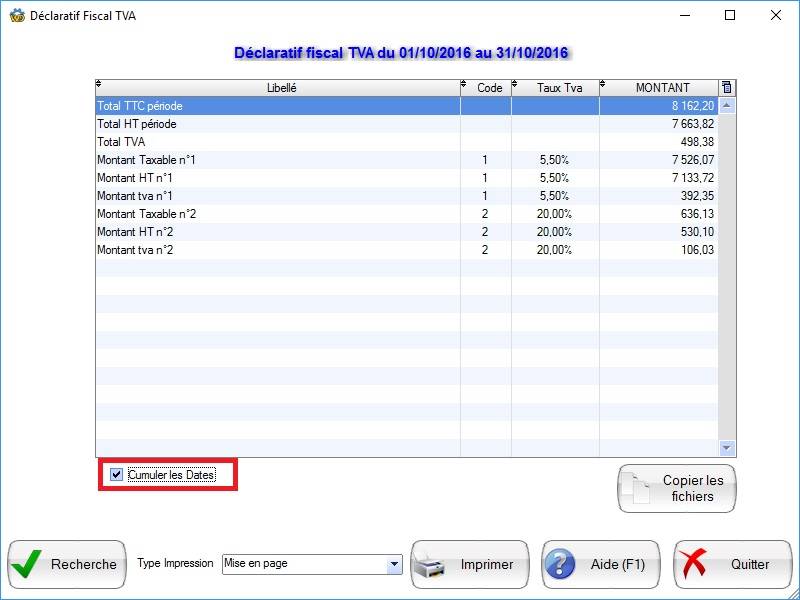Click the green checkmark Recherche icon
This screenshot has width=800, height=600.
(27, 564)
